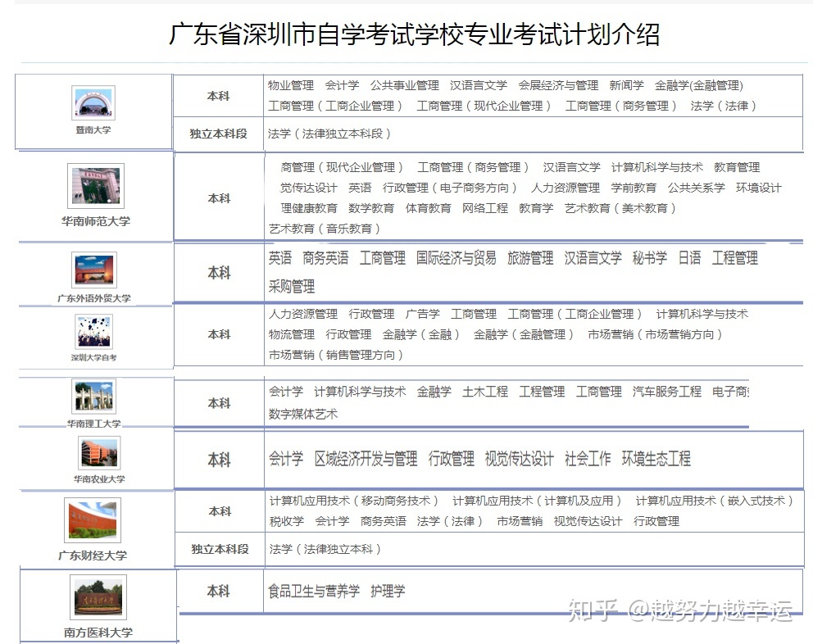Click 华南师范大学's 本科 level cell

coord(219,198)
